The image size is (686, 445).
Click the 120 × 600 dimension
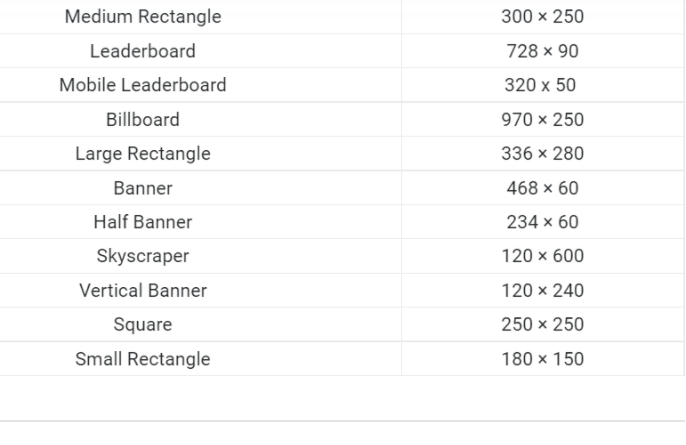click(542, 256)
